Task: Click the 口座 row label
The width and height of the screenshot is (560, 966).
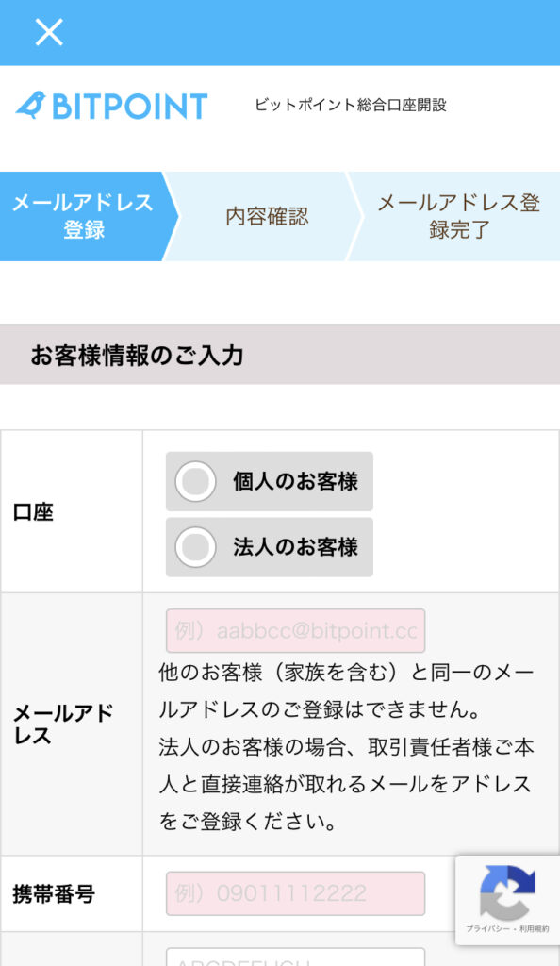Action: tap(33, 512)
